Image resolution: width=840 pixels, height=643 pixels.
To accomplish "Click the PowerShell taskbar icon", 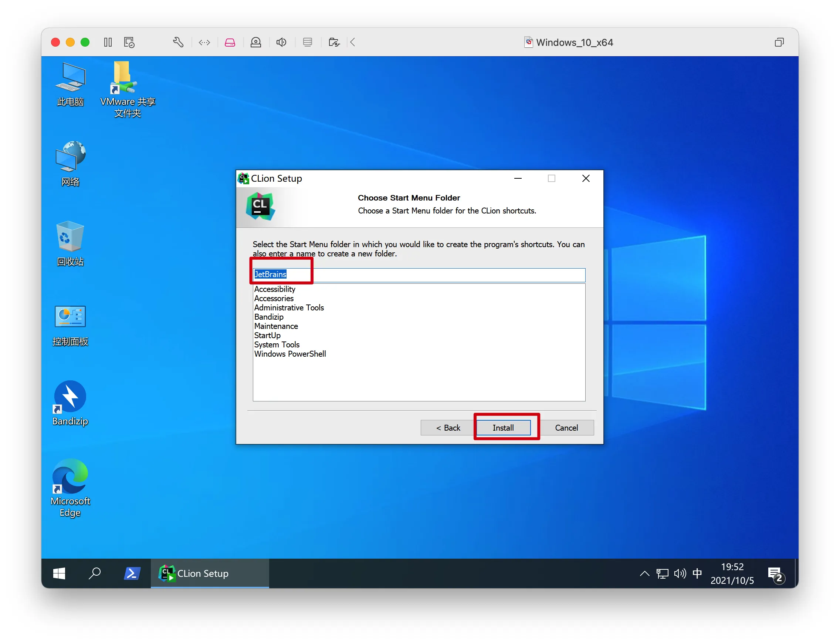I will click(x=132, y=573).
